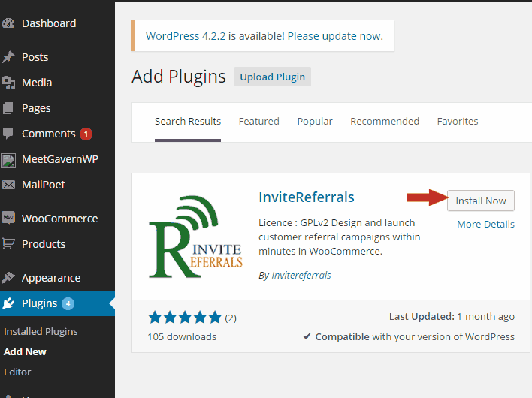Click Please update now link
532x398 pixels.
click(x=334, y=36)
